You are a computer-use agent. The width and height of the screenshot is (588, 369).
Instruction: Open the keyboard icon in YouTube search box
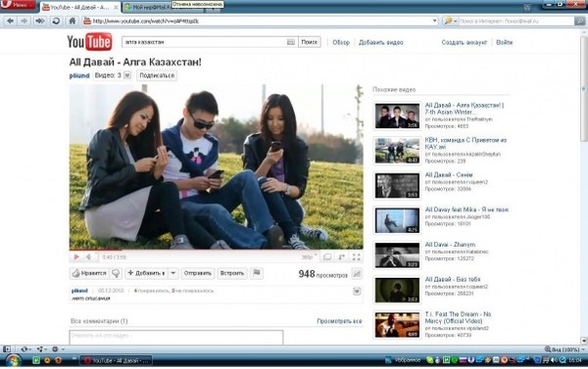point(291,42)
